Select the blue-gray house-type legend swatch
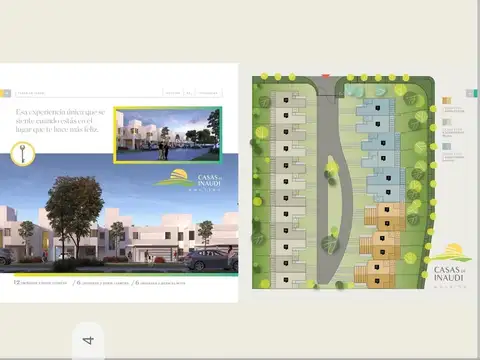The height and width of the screenshot is (360, 480). pos(446,146)
